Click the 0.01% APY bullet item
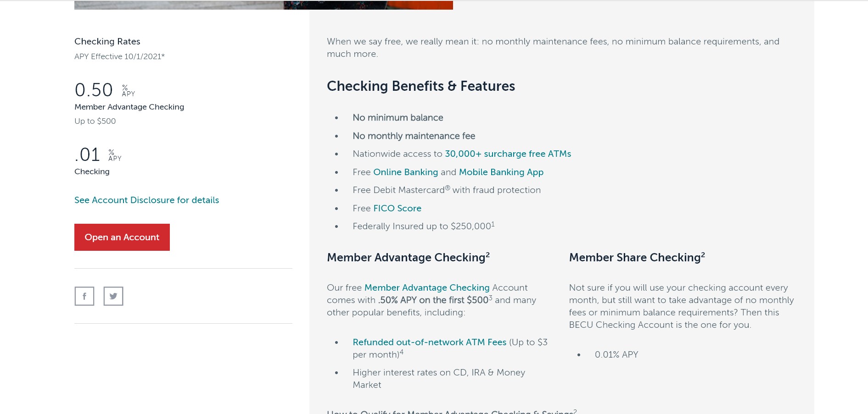 pos(616,354)
